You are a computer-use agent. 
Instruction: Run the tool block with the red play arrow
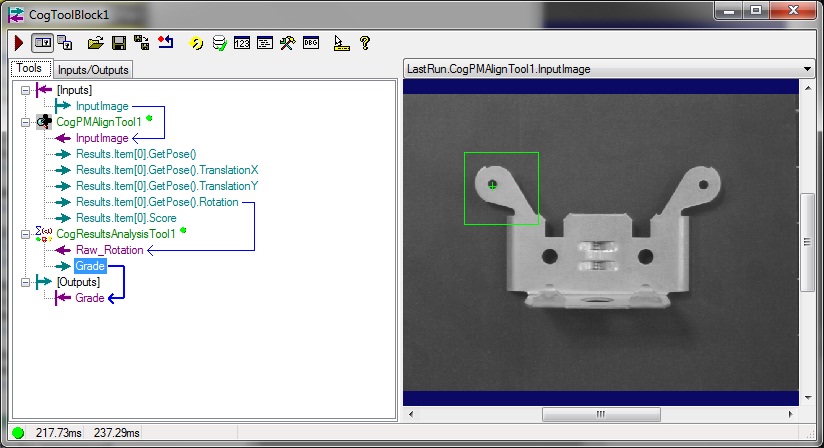19,43
